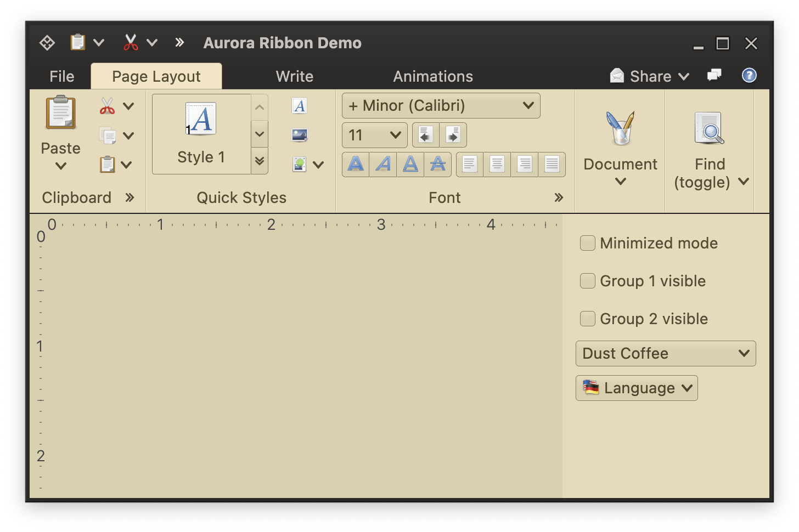Switch to the Write tab
This screenshot has height=532, width=799.
(295, 76)
